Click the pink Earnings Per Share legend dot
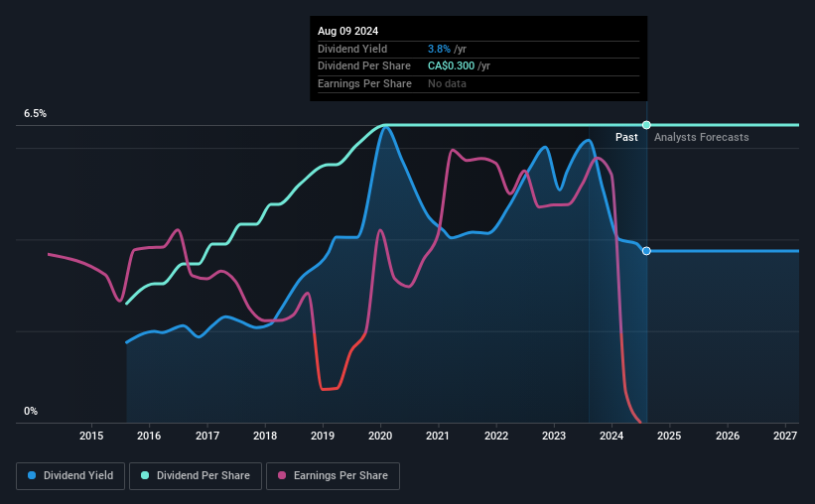The image size is (815, 504). [x=282, y=475]
